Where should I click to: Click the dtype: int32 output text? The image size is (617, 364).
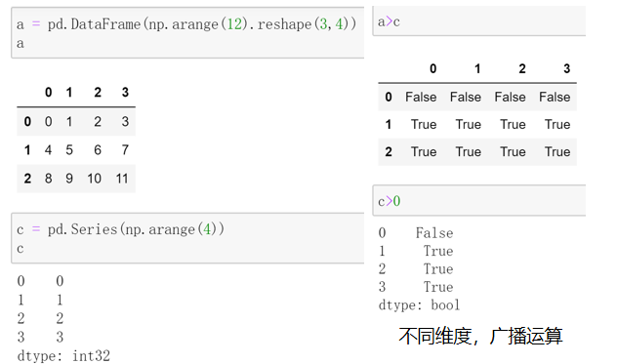(63, 356)
